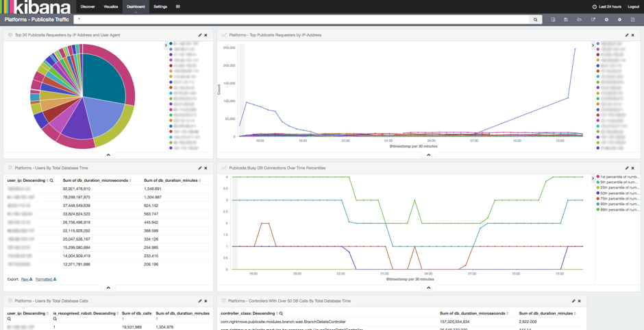Click the BranchDetailsController row text

(x=283, y=322)
